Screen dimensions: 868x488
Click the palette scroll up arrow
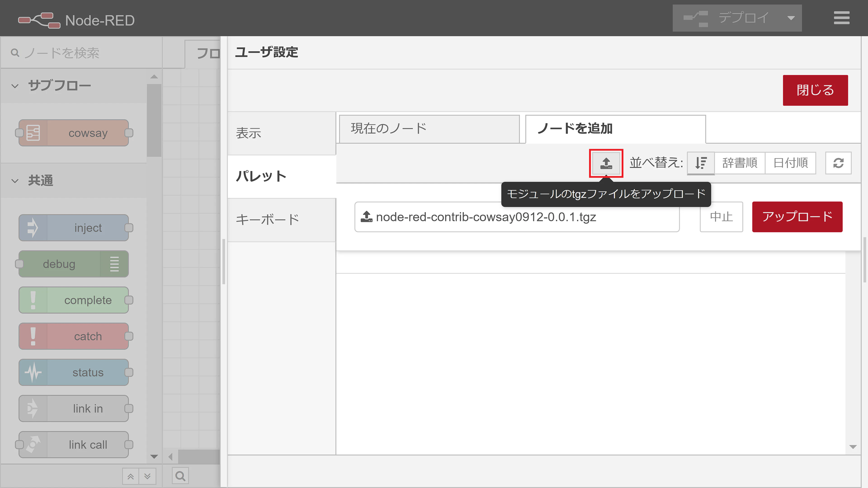[154, 77]
